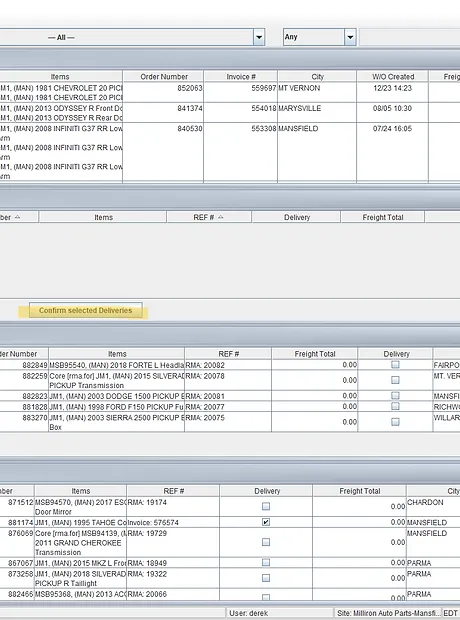460x620 pixels.
Task: Expand the 'Any' combo box arrow
Action: [x=350, y=37]
